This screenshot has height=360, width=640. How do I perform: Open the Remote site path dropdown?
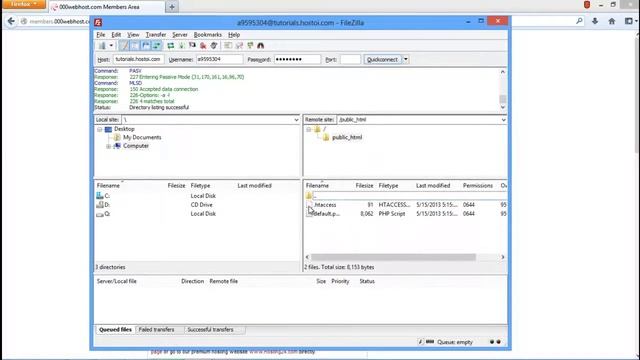click(503, 120)
